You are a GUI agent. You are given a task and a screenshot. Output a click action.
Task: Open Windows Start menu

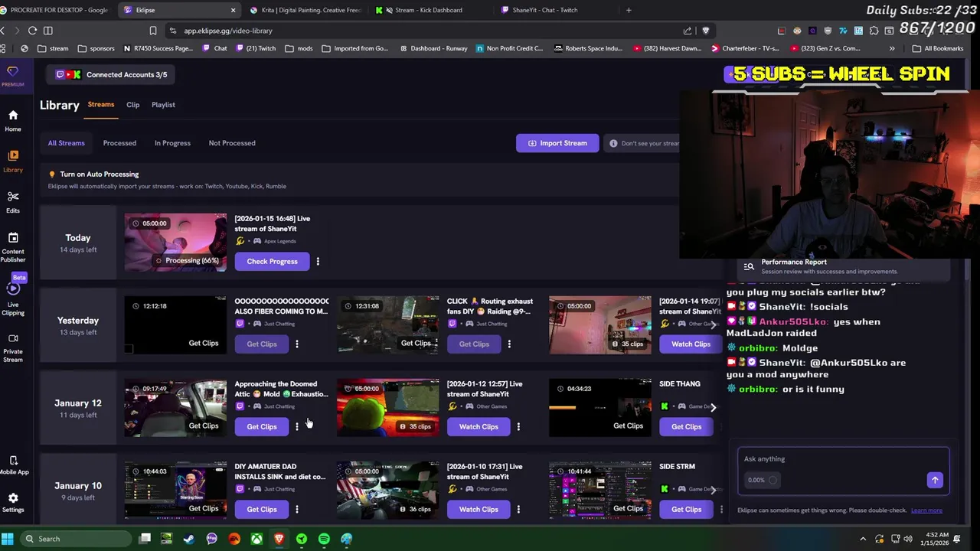[x=7, y=539]
